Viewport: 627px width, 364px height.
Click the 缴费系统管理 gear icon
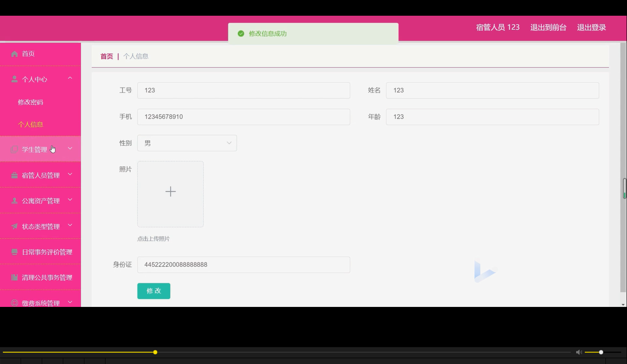click(14, 303)
